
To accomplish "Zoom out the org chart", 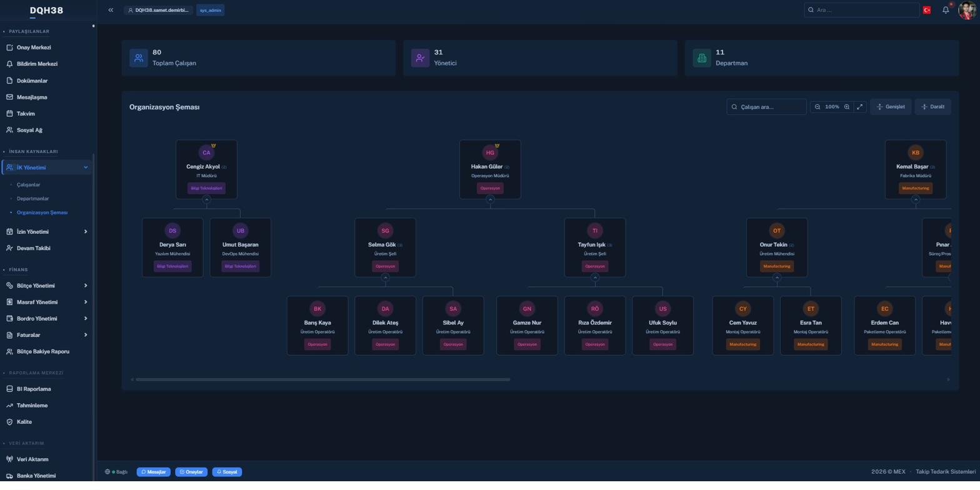I will click(817, 107).
